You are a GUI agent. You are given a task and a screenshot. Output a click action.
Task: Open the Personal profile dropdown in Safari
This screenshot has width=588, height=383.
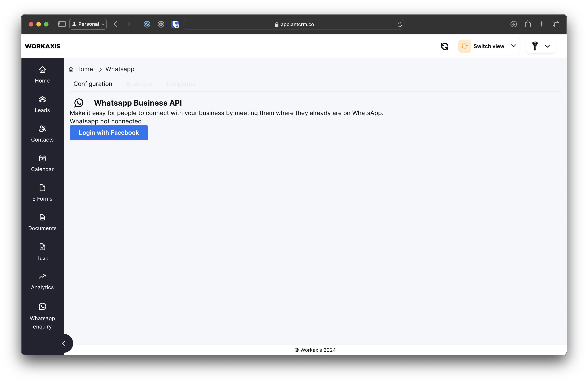88,24
